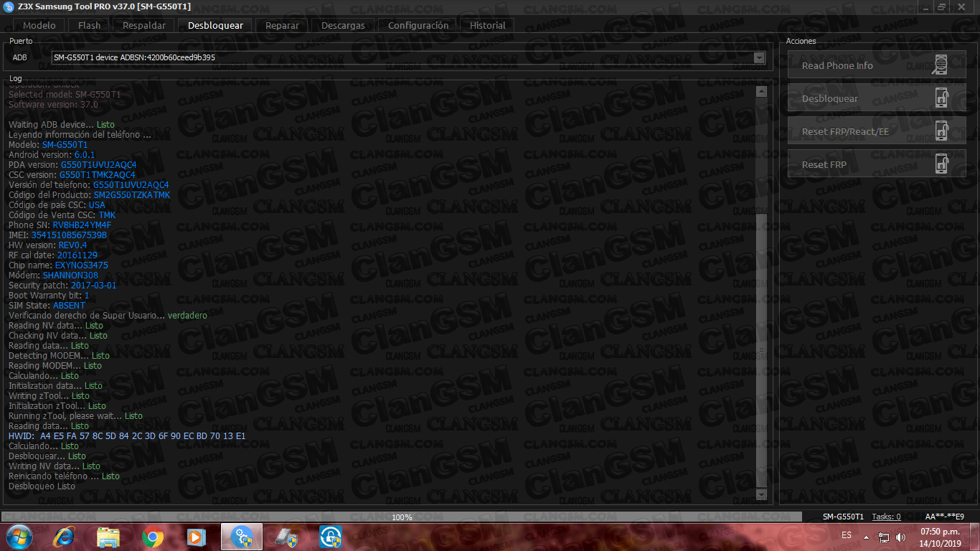Click the PDA version G550T1UVU2AQC4
Image resolution: width=980 pixels, height=551 pixels.
(98, 165)
